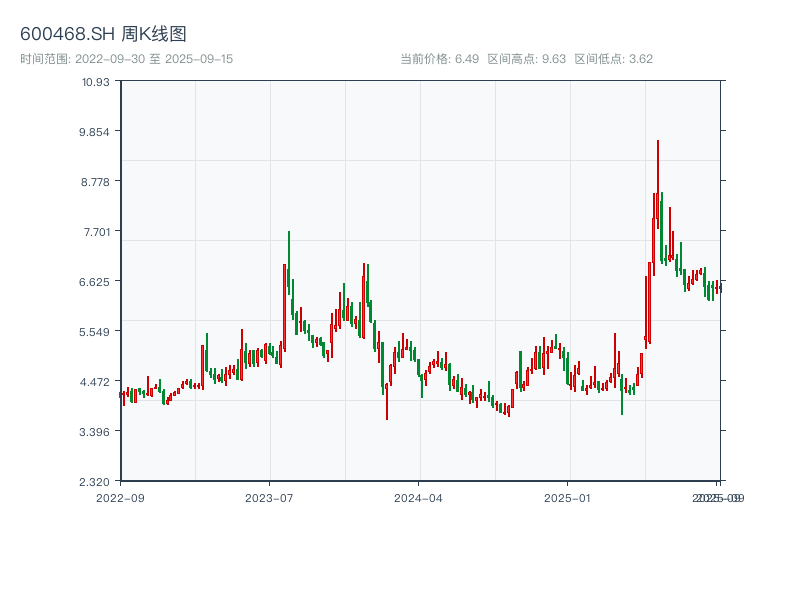The height and width of the screenshot is (600, 800).
Task: Click the 4.472 y-axis label
Action: (94, 382)
